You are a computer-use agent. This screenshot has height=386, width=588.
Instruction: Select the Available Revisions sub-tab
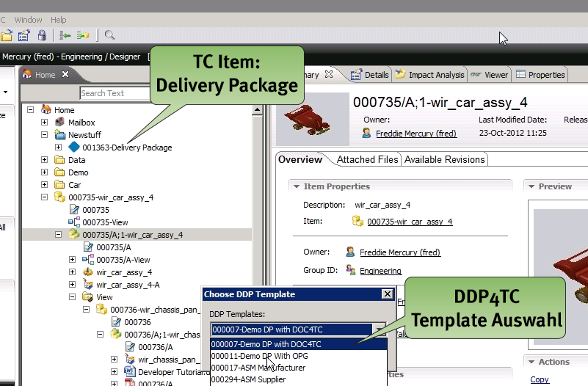tap(444, 160)
